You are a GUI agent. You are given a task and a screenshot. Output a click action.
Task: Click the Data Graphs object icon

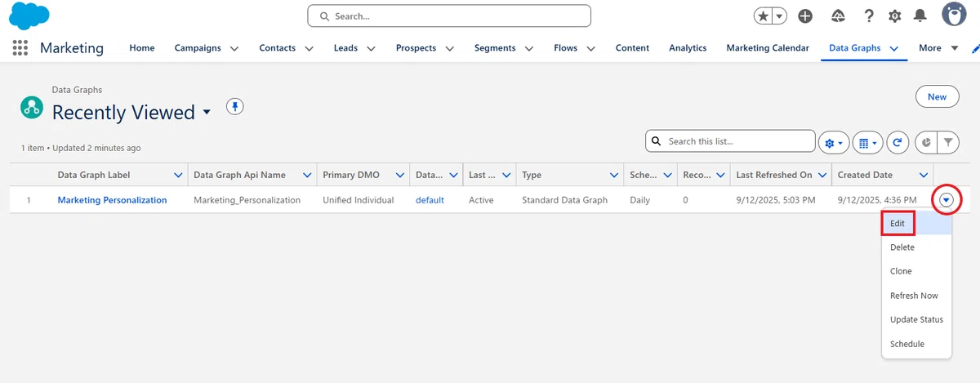point(32,106)
